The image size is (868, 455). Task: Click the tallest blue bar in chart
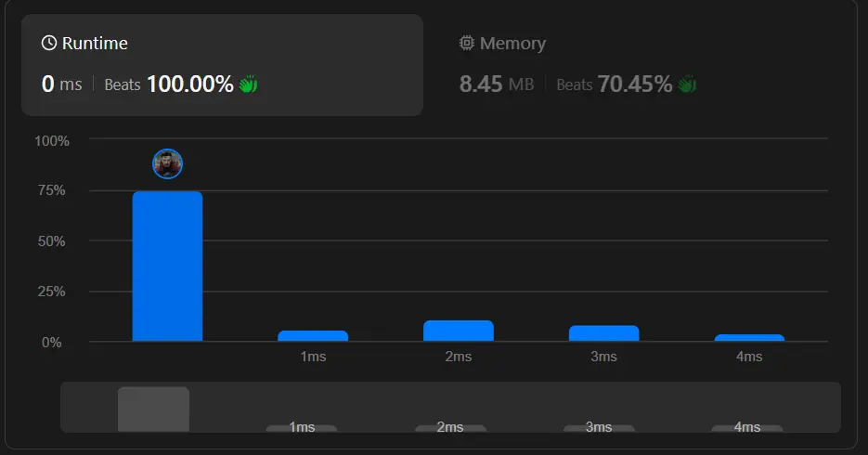[x=167, y=266]
